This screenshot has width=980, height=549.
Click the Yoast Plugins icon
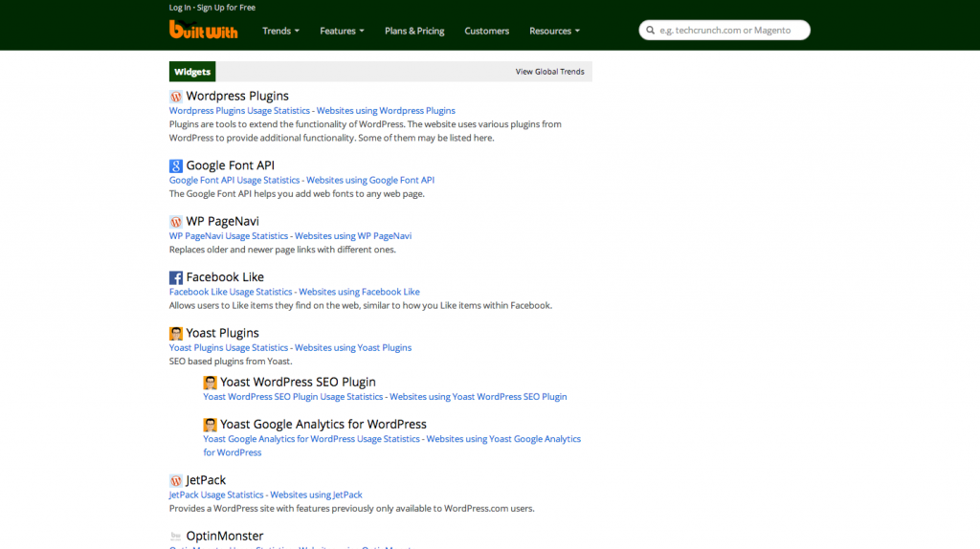[176, 334]
